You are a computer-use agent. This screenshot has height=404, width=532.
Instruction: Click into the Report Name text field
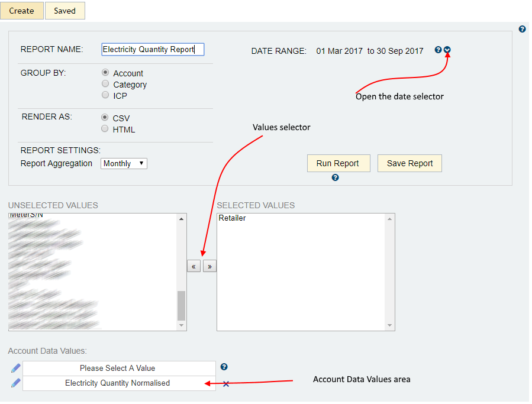153,50
